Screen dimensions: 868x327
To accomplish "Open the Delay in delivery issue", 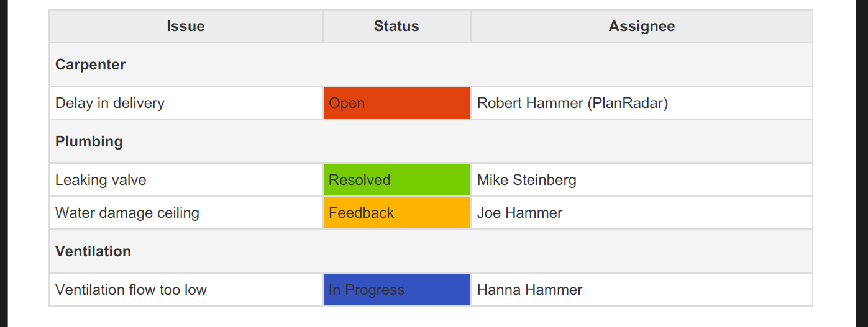I will (110, 103).
